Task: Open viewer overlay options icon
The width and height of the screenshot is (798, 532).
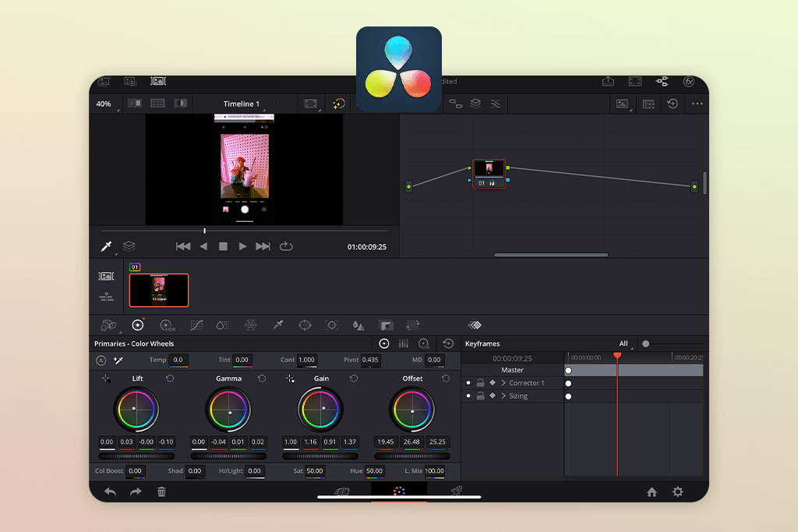Action: click(x=311, y=104)
